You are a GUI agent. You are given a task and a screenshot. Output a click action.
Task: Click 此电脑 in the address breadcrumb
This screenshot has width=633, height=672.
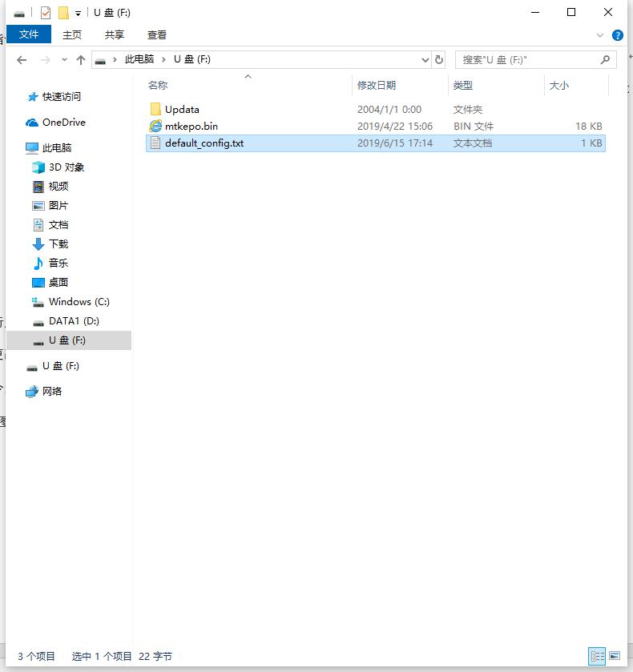[x=139, y=60]
